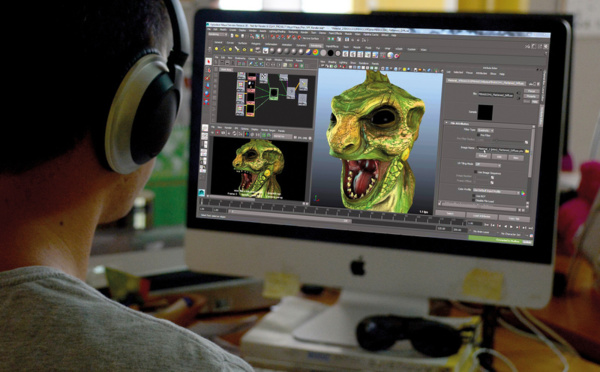The height and width of the screenshot is (372, 600).
Task: Open the Graph menu in the Hypershade panel
Action: [269, 59]
